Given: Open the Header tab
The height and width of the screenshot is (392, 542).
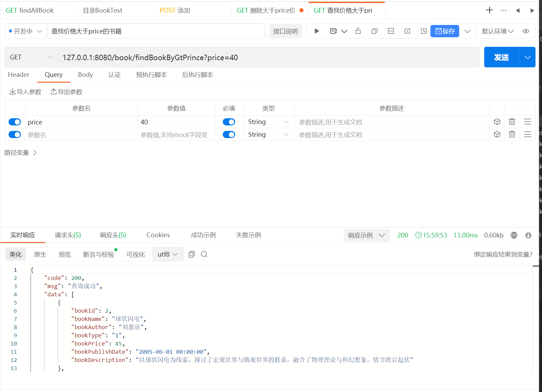Looking at the screenshot, I should 18,75.
